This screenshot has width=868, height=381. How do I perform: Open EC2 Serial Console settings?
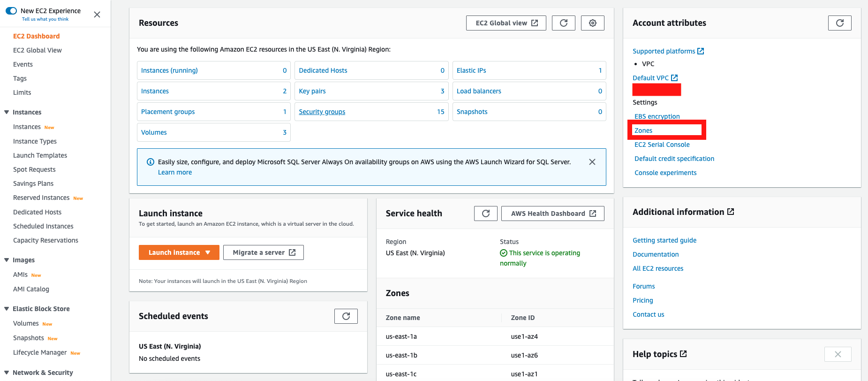click(662, 145)
